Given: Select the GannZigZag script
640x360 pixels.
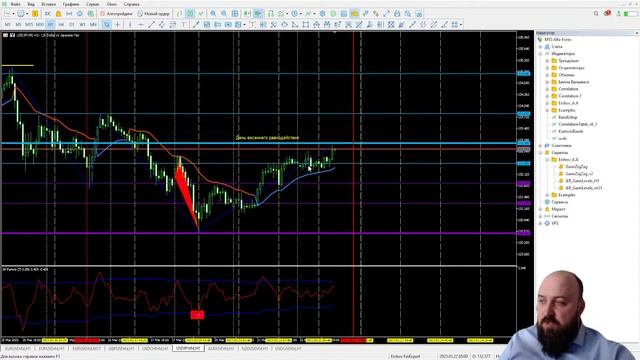Looking at the screenshot, I should pos(576,167).
